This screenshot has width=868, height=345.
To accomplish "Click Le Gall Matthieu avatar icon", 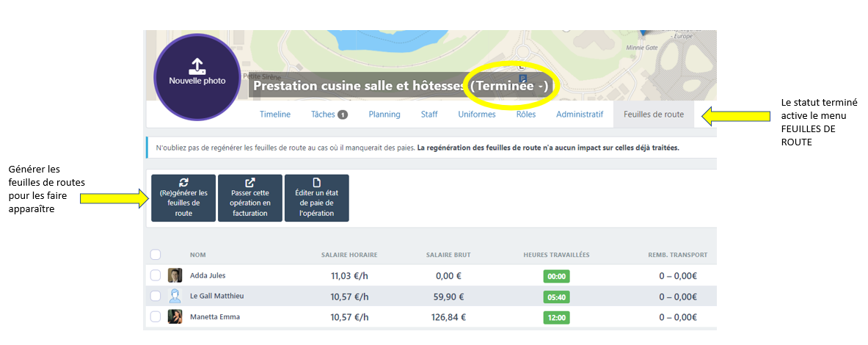I will [175, 296].
